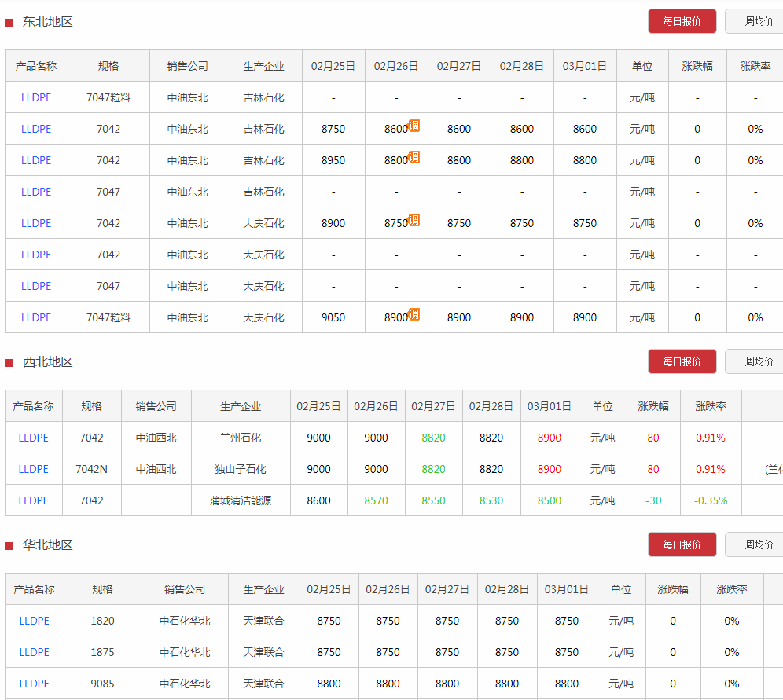The image size is (783, 700).
Task: Click the 1875 specification cell
Action: click(x=102, y=653)
